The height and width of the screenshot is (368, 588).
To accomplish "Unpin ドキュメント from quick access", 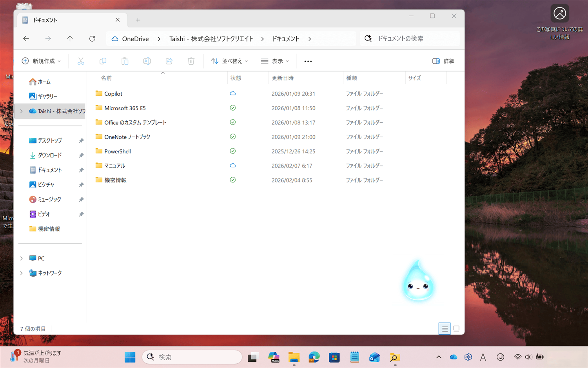I will click(81, 170).
